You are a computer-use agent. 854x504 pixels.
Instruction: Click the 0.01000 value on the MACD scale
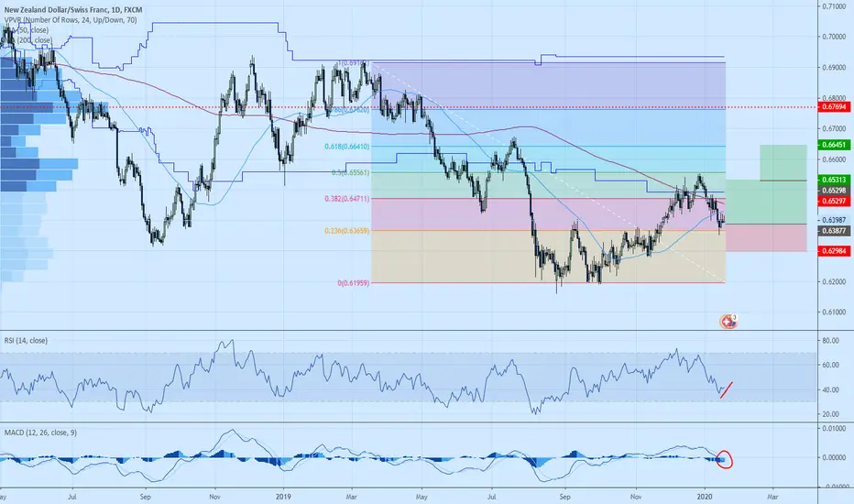pyautogui.click(x=834, y=429)
